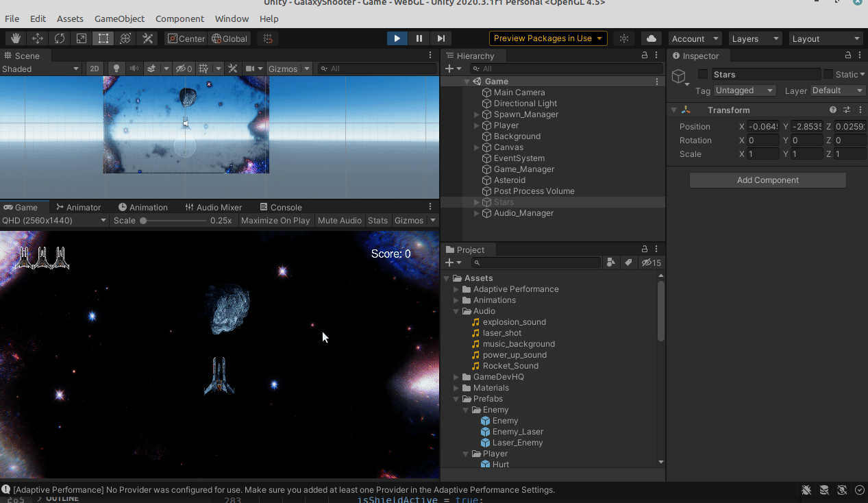Switch to the Console tab

coord(280,207)
